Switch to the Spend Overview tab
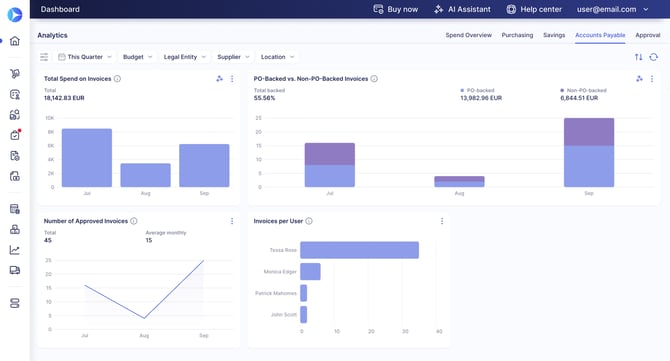 (x=468, y=35)
